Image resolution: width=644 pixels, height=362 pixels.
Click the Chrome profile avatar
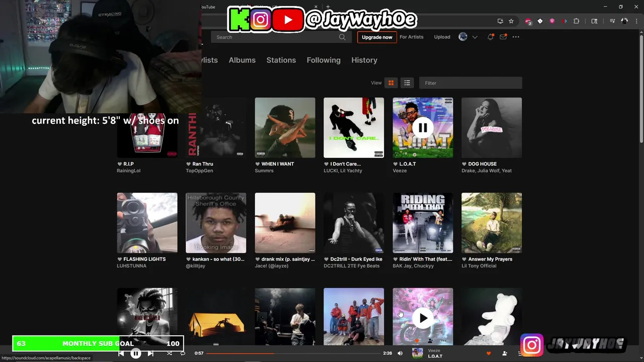[624, 21]
